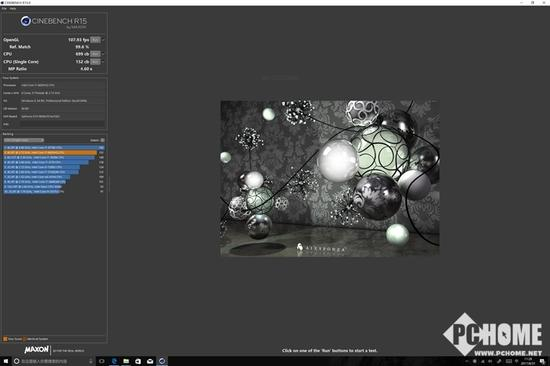Open the Ranking category dropdown
The image size is (550, 366).
(x=24, y=140)
